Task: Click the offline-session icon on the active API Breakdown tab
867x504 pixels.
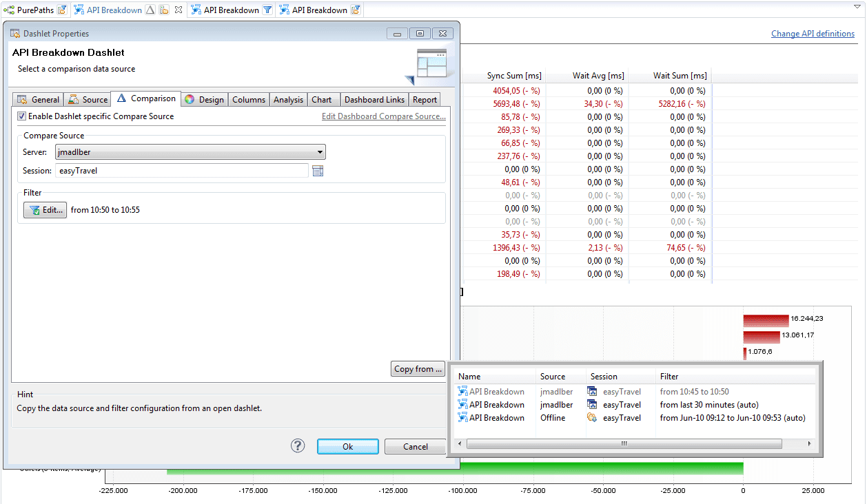Action: [x=164, y=10]
